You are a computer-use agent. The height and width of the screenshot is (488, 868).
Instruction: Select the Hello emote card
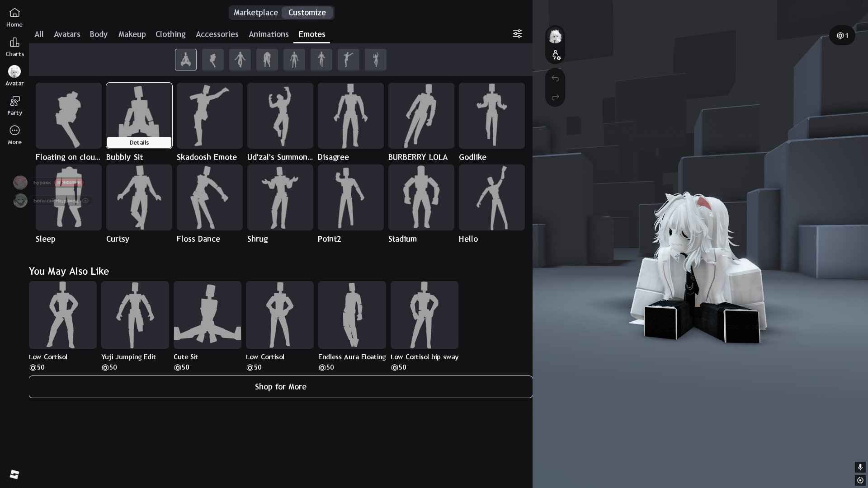[492, 197]
